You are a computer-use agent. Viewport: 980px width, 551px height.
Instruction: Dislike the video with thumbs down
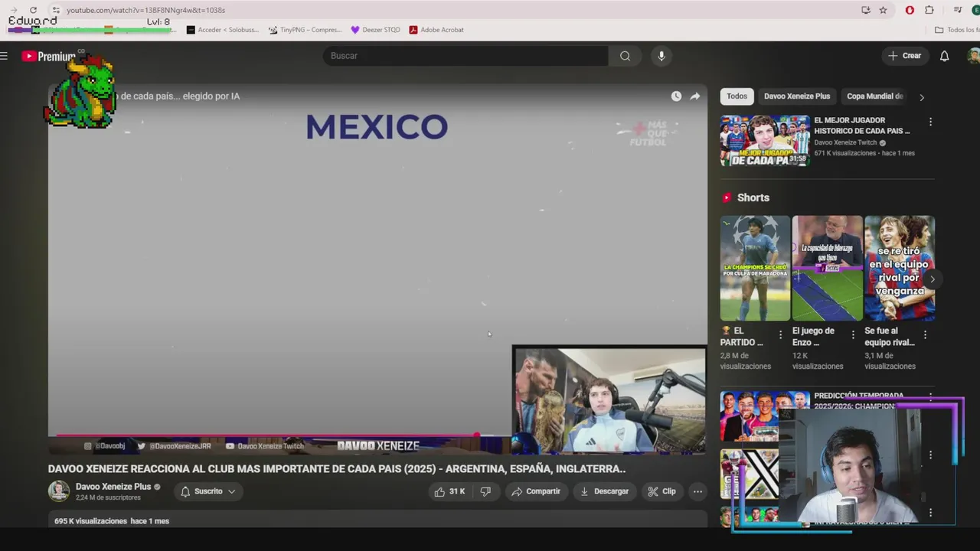485,491
